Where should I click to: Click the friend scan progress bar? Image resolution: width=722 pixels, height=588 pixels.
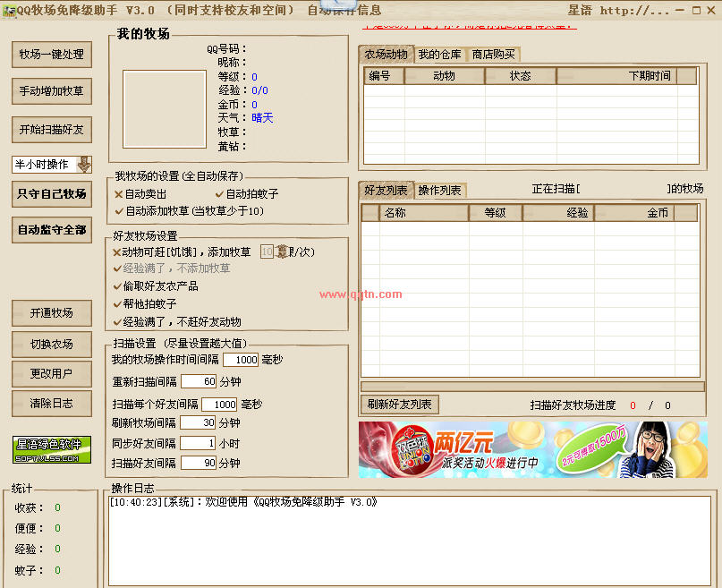[532, 387]
